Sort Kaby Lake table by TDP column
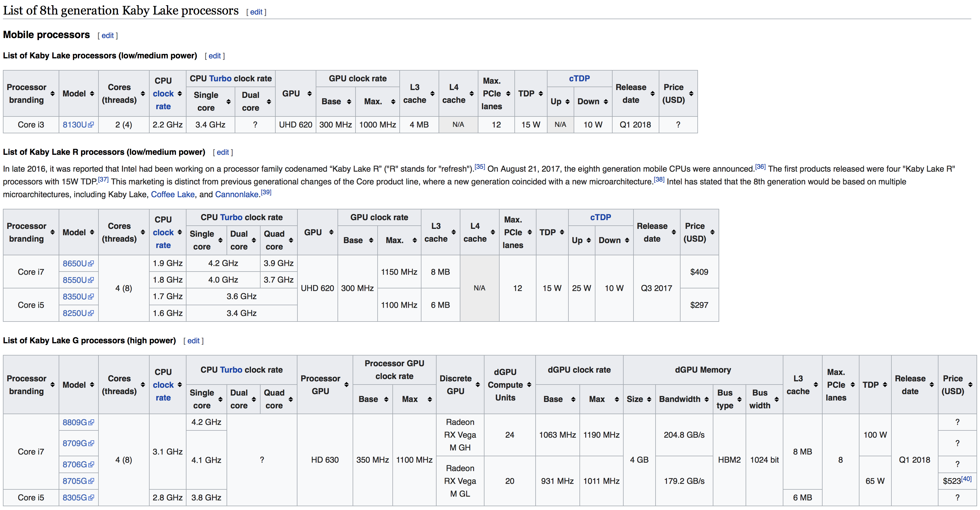Screen dimensions: 980x510 point(541,94)
